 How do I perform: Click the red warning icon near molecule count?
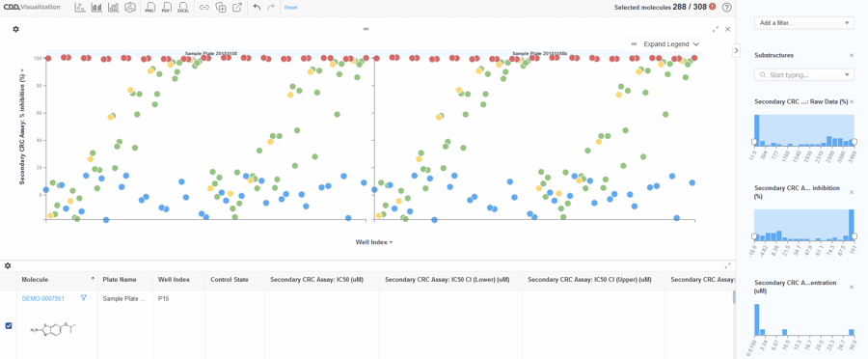click(x=712, y=7)
